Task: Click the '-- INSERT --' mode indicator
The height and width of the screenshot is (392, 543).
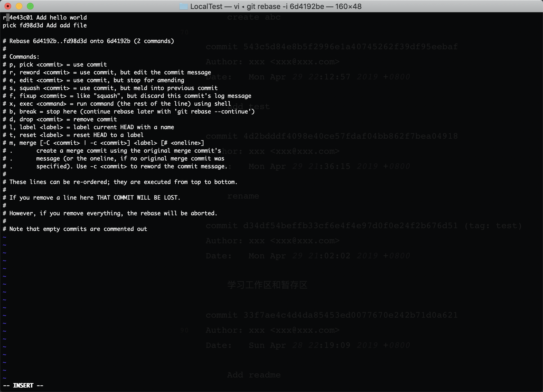Action: 23,386
